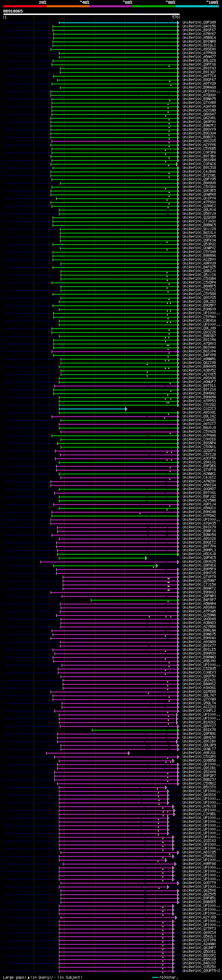Select hit label UniRef100_A7NZ80
This screenshot has height=980, width=222.
tap(199, 481)
